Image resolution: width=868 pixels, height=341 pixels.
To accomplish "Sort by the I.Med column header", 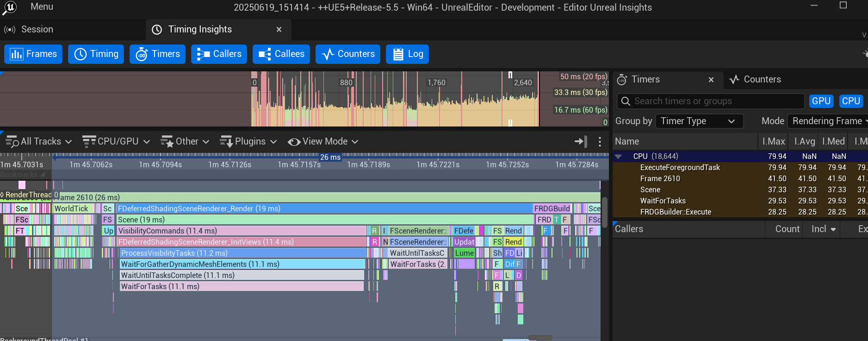I will (x=833, y=142).
